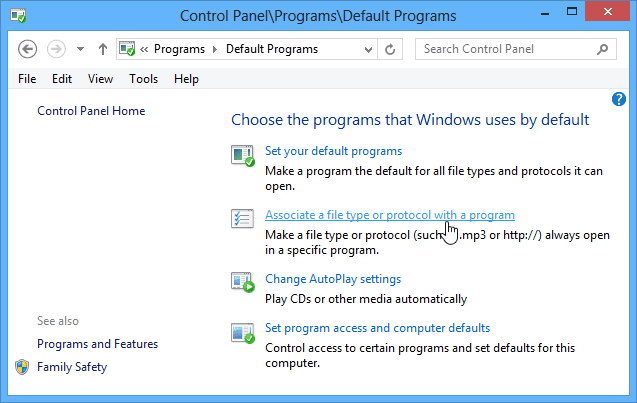Minimize the Default Programs window

pos(545,13)
